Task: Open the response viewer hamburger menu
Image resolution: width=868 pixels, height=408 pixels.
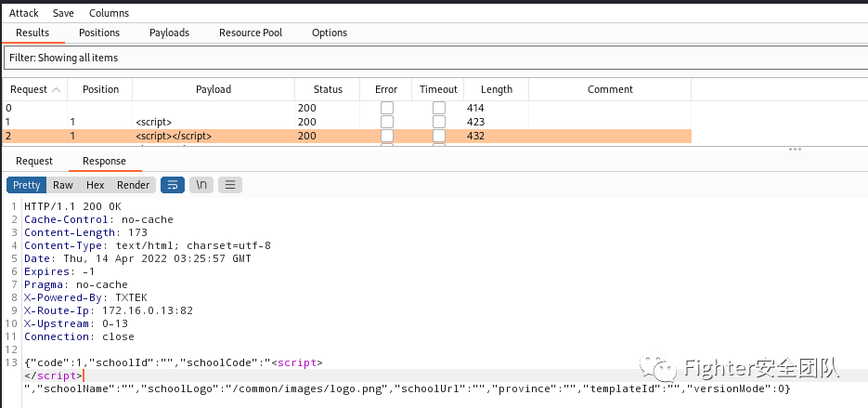Action: 230,185
